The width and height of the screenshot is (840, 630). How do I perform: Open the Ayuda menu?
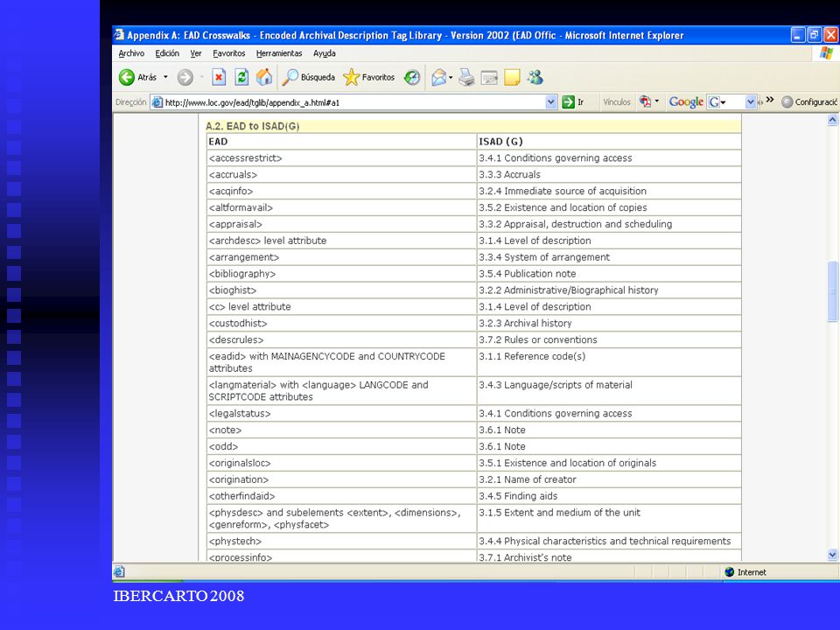click(x=324, y=53)
